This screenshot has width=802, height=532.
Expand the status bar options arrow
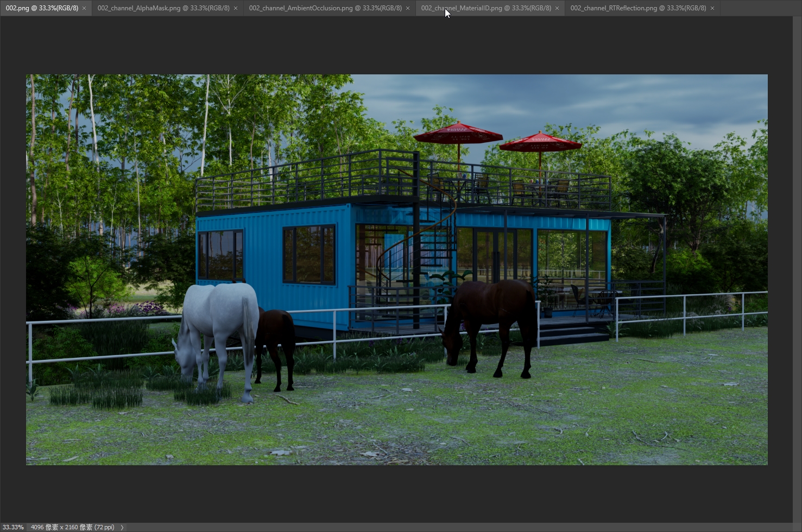click(x=122, y=527)
